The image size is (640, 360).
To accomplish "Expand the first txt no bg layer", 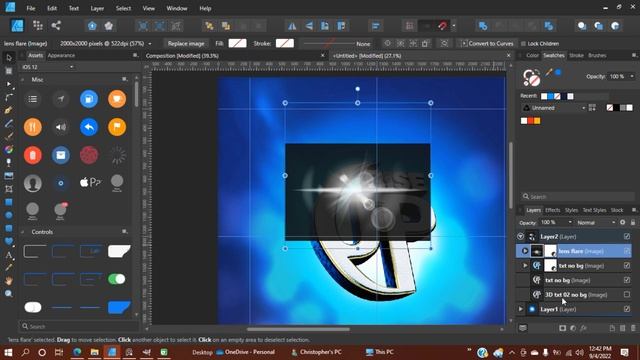I will point(525,266).
